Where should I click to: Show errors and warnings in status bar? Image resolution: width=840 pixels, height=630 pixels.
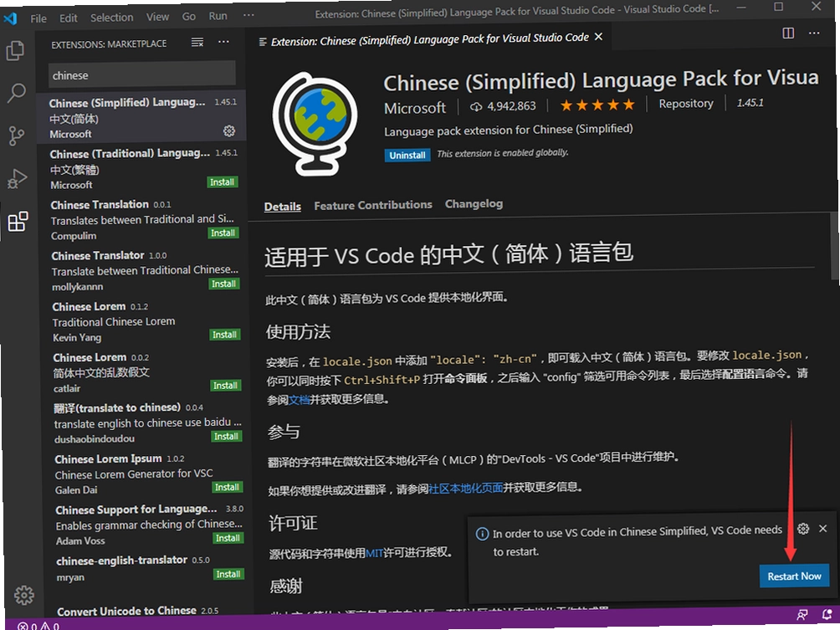click(x=38, y=625)
